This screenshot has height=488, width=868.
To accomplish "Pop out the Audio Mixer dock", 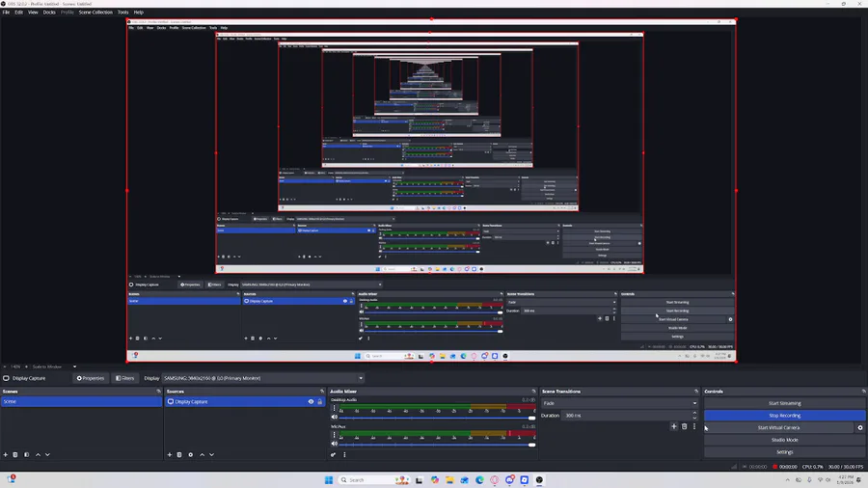I will pyautogui.click(x=533, y=392).
